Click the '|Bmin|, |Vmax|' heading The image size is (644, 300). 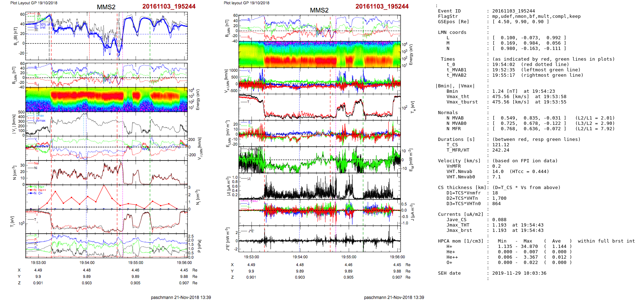pos(455,86)
